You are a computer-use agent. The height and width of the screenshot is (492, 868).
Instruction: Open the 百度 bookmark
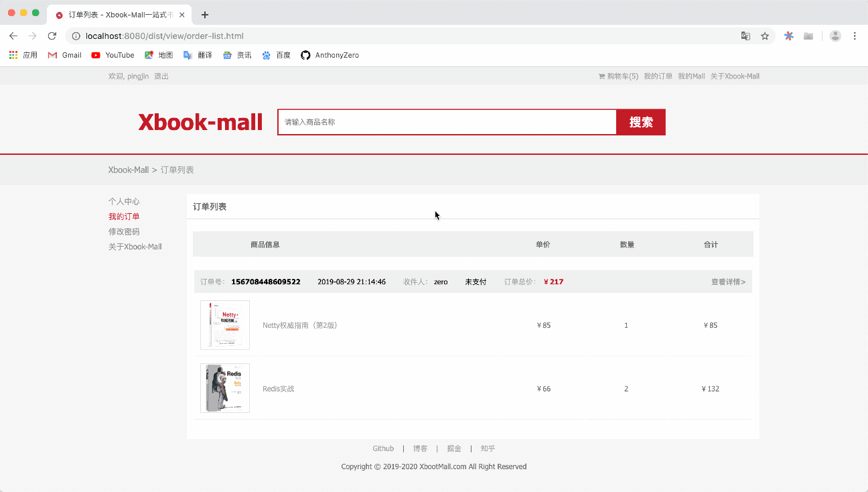click(x=276, y=55)
